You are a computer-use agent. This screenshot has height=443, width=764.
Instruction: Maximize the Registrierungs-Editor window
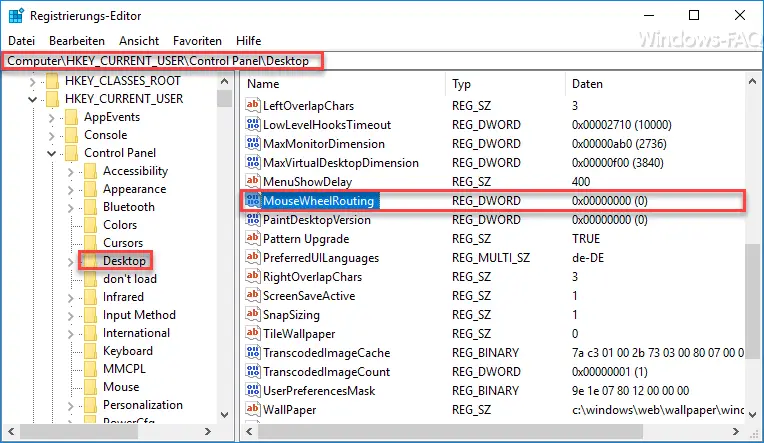[694, 16]
